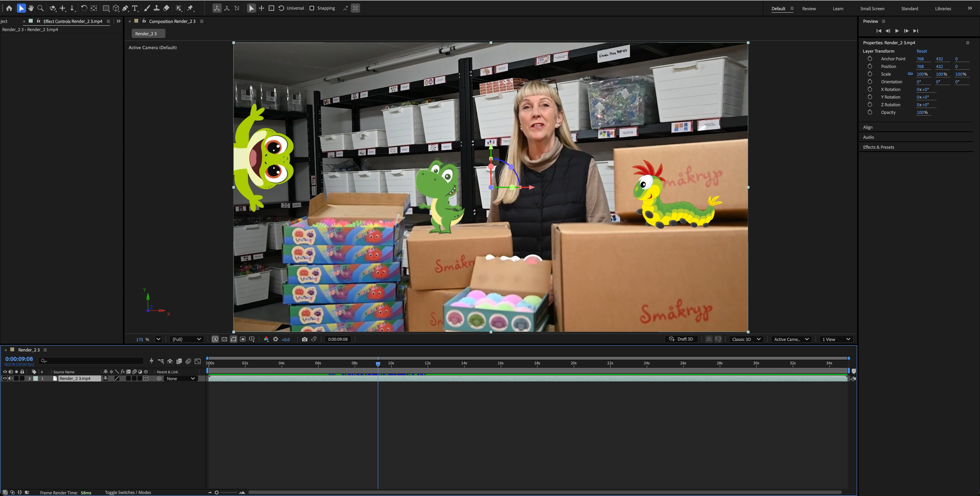
Task: Mute audio of Render_2 3.mp4 layer
Action: pyautogui.click(x=11, y=378)
